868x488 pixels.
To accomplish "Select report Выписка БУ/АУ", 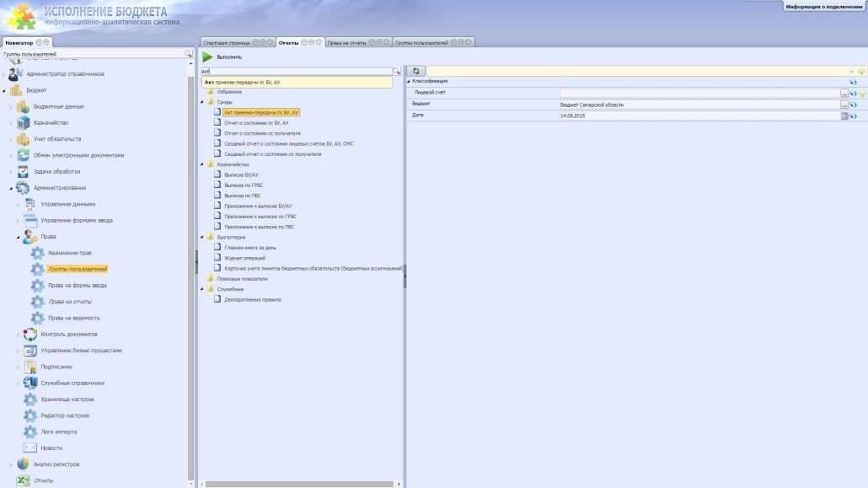I will [x=241, y=175].
